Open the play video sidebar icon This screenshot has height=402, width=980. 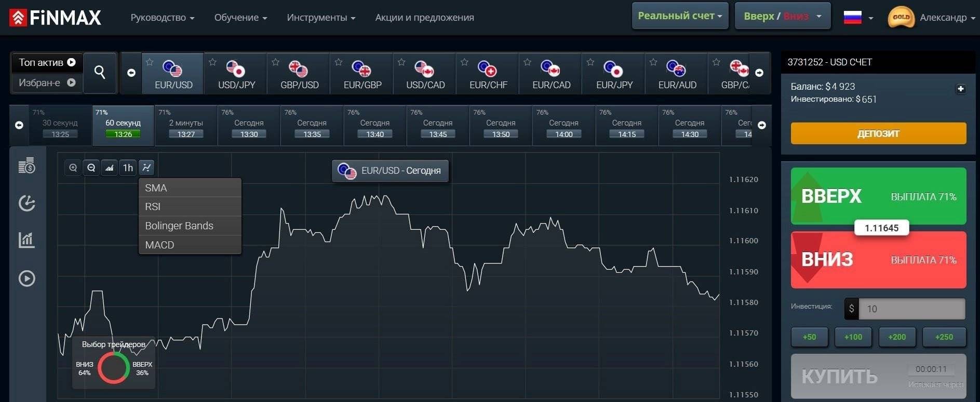26,279
